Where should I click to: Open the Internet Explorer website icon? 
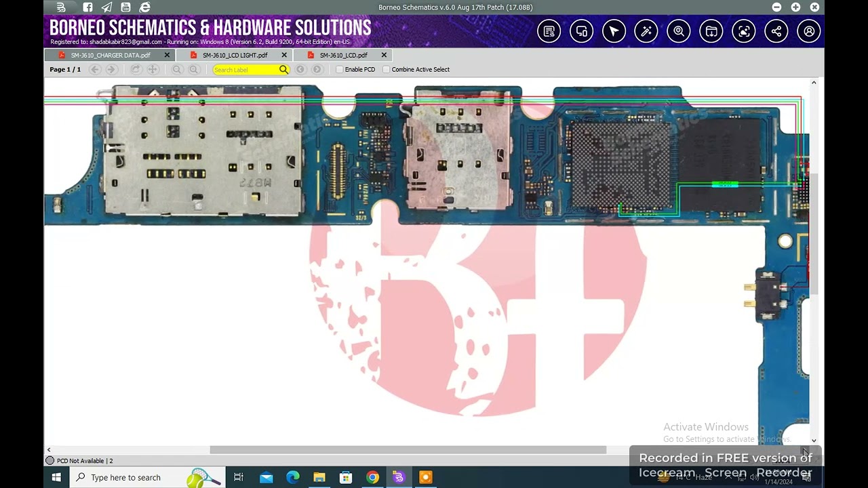click(x=144, y=7)
